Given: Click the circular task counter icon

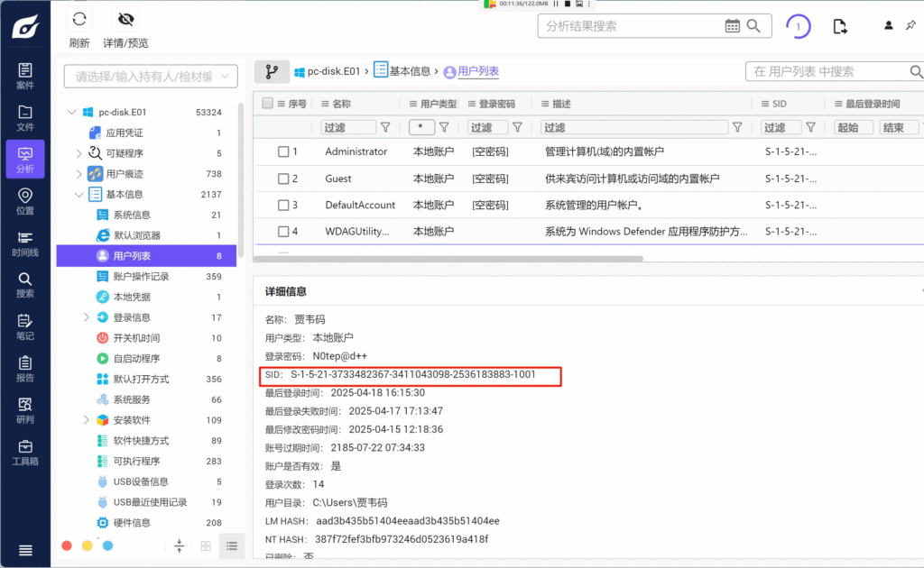Looking at the screenshot, I should coord(798,26).
